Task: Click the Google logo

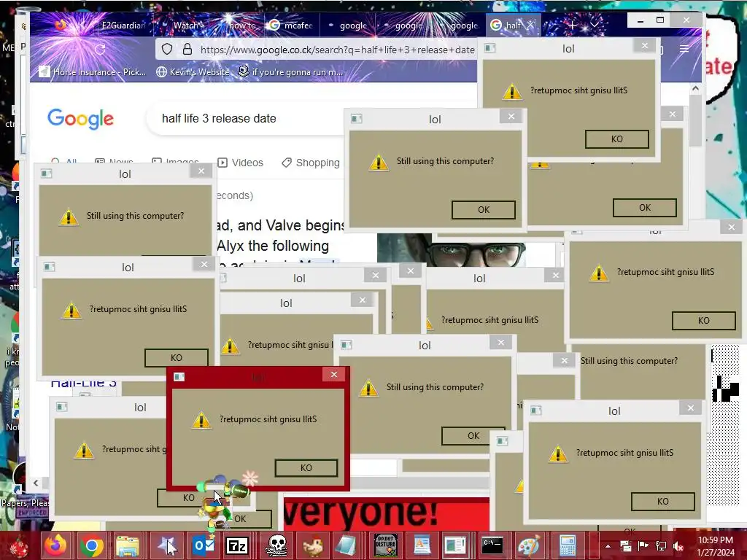Action: pyautogui.click(x=80, y=119)
